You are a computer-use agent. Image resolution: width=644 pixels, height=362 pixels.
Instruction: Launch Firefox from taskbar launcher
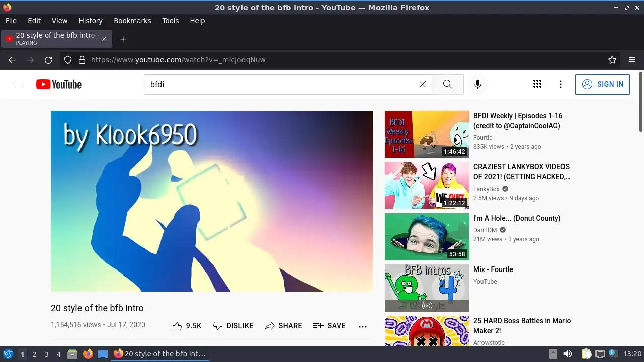pos(88,354)
